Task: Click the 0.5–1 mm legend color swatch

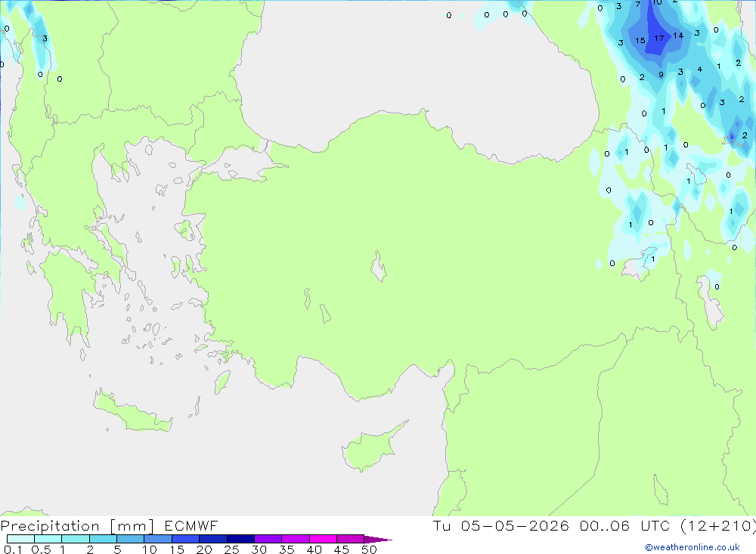Action: coord(48,539)
